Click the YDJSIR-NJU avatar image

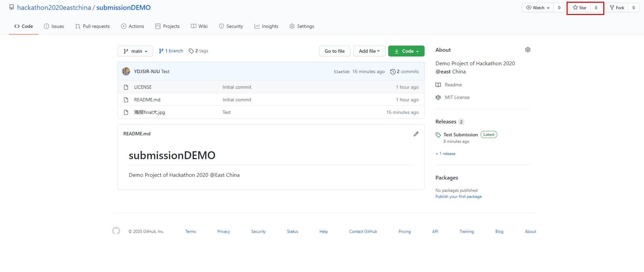point(126,71)
